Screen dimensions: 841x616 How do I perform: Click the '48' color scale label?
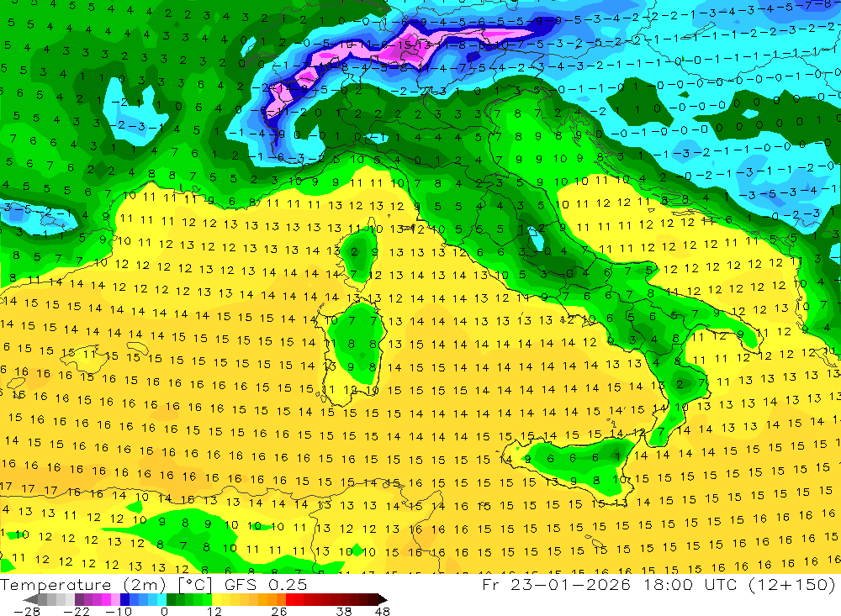[x=383, y=612]
